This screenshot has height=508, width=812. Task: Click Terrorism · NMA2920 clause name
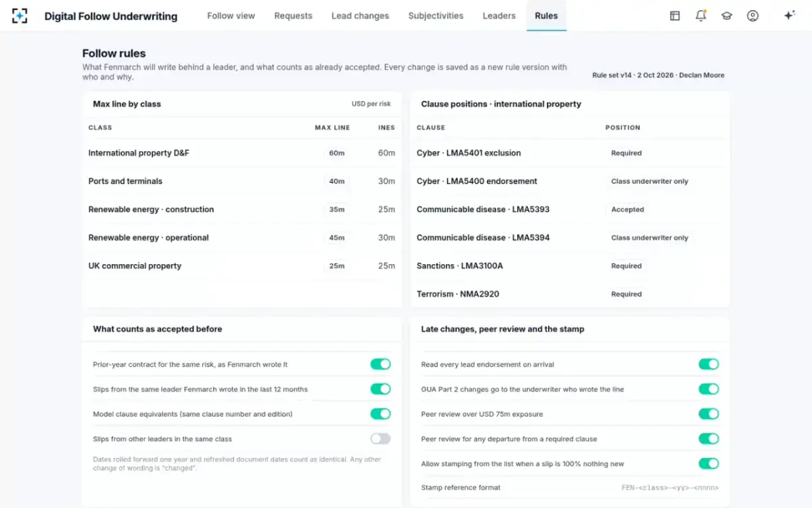point(458,294)
